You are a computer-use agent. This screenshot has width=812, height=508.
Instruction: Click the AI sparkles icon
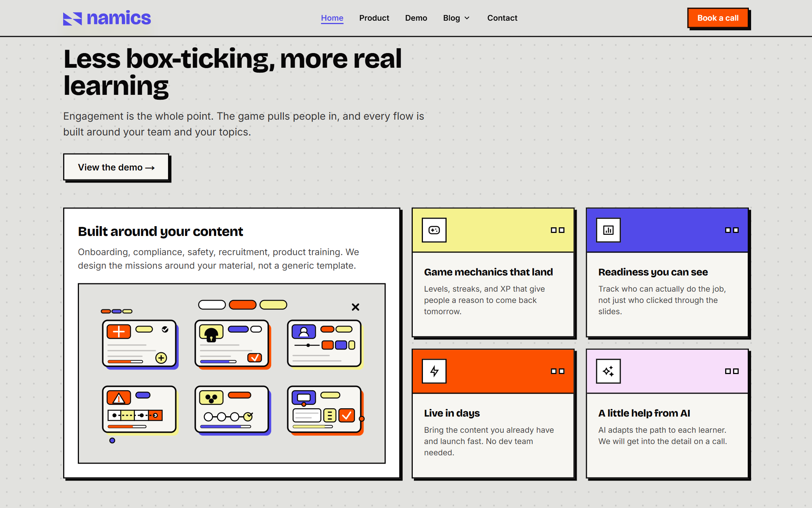point(608,371)
